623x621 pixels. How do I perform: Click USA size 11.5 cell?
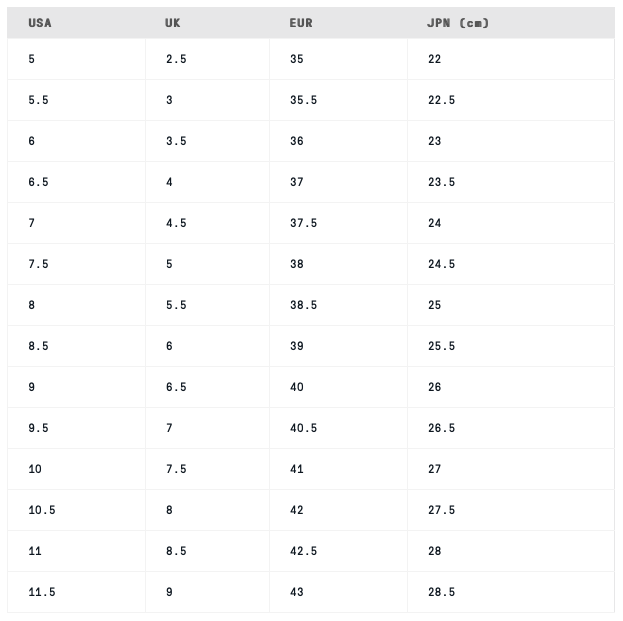pos(76,592)
